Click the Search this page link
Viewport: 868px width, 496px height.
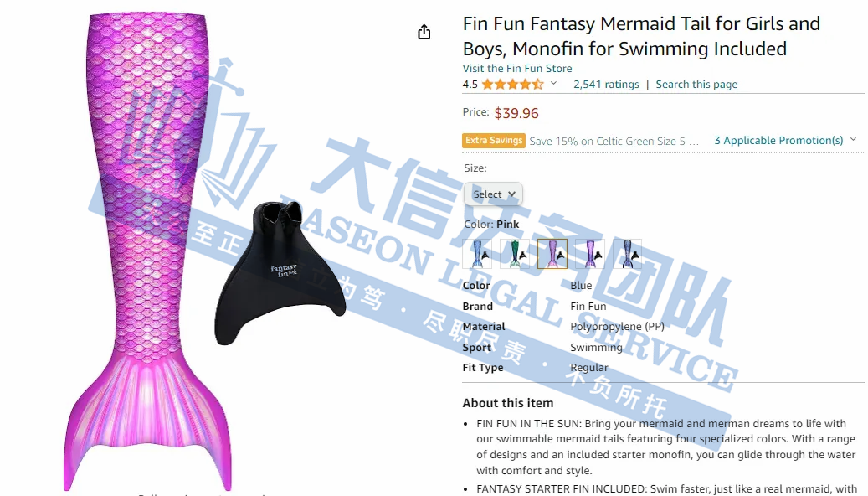pos(696,85)
